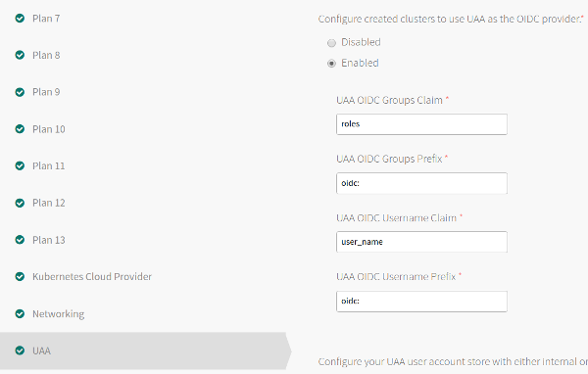Click the UAA OIDC Groups Claim field
This screenshot has height=374, width=588.
(421, 124)
